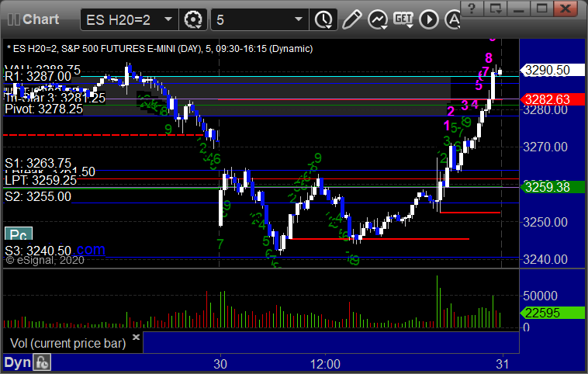Open the symbol settings gear icon

click(193, 19)
